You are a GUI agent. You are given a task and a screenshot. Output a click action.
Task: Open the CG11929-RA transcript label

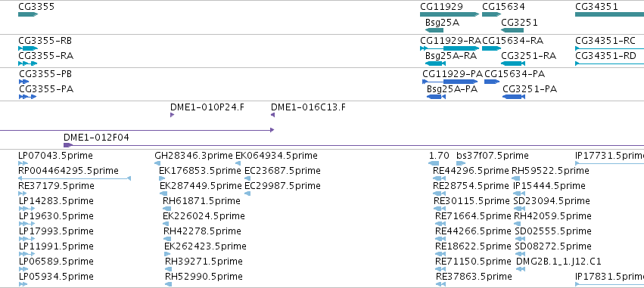pos(450,41)
